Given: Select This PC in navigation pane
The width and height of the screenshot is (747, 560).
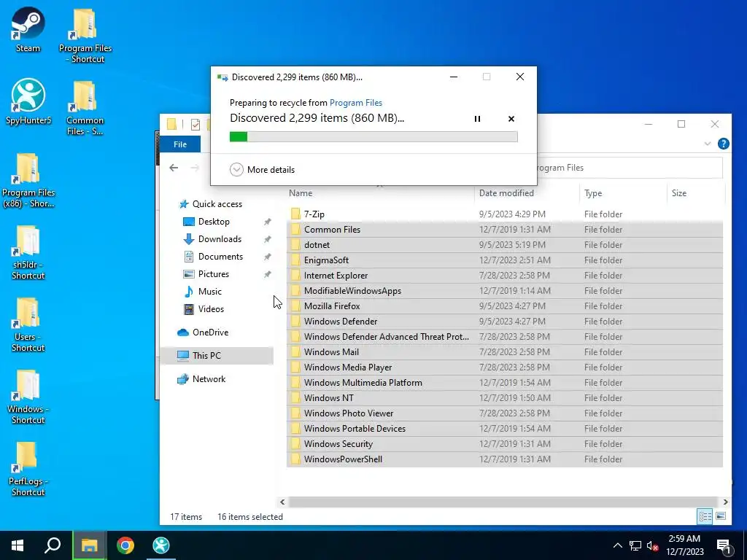Looking at the screenshot, I should [217, 356].
